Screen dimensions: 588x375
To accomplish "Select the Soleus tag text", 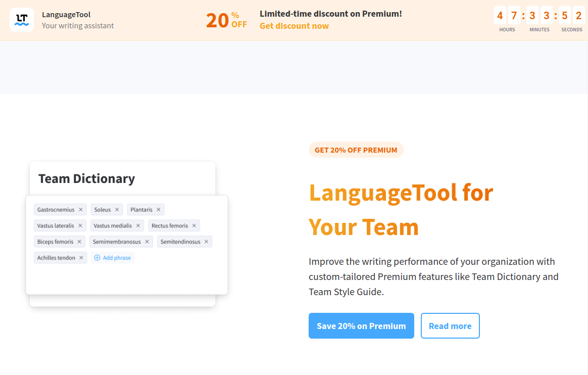I will 103,210.
